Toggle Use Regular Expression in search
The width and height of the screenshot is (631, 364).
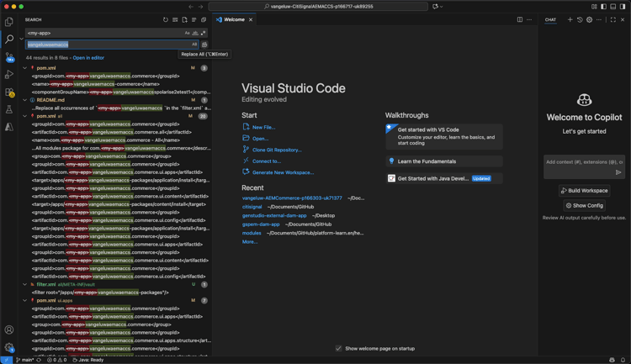[x=203, y=33]
